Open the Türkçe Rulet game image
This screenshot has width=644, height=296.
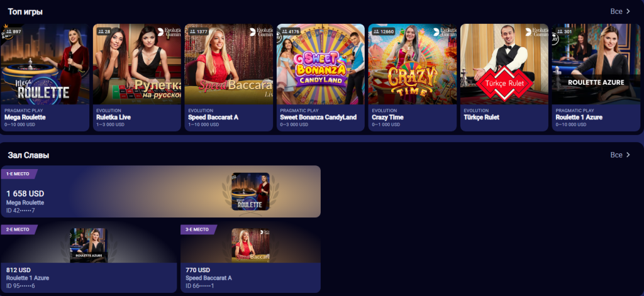coord(504,64)
